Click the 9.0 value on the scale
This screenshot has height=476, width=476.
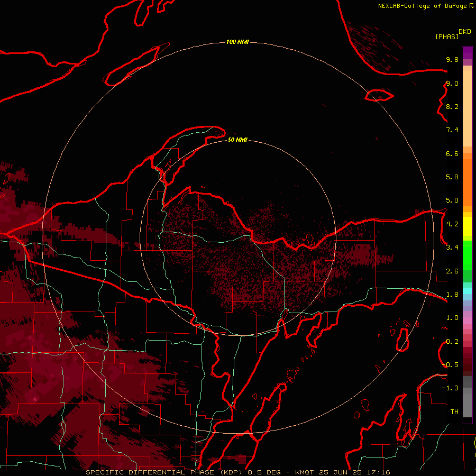tap(452, 83)
